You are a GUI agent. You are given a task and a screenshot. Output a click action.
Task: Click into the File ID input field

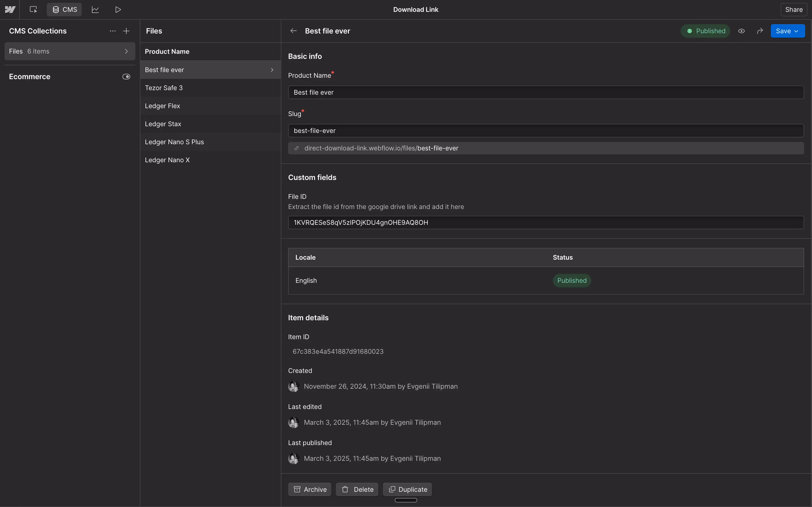tap(546, 222)
